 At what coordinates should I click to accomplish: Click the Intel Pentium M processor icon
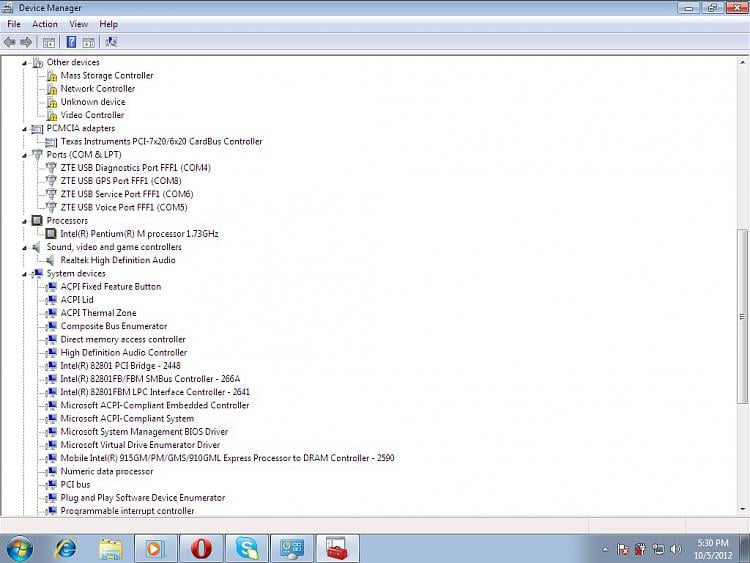click(51, 234)
